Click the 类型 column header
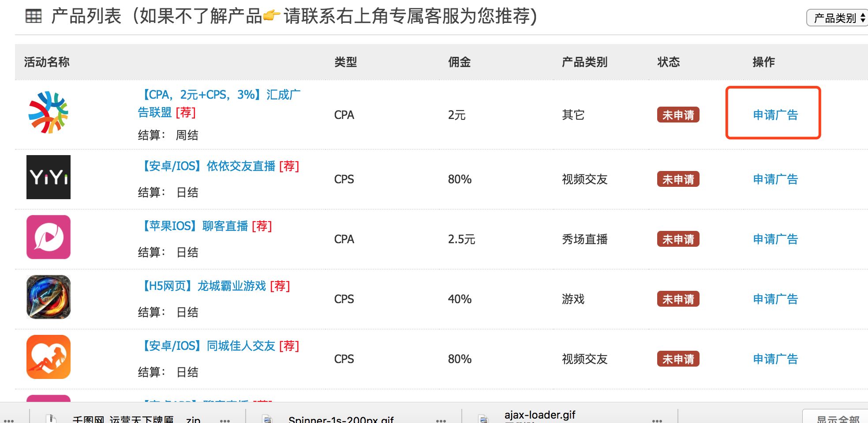 (x=345, y=62)
